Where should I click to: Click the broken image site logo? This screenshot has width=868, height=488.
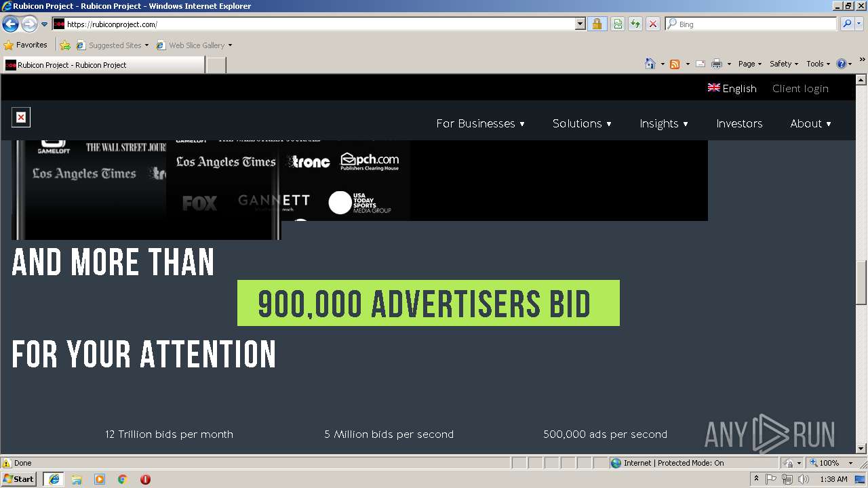[x=21, y=117]
